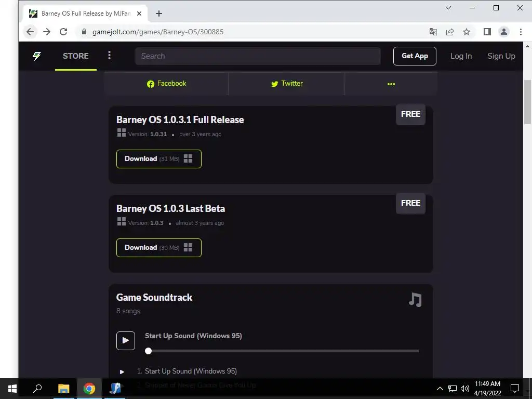Click Windows icon beside Version 1.0.31
Viewport: 532px width, 399px height.
coord(122,132)
